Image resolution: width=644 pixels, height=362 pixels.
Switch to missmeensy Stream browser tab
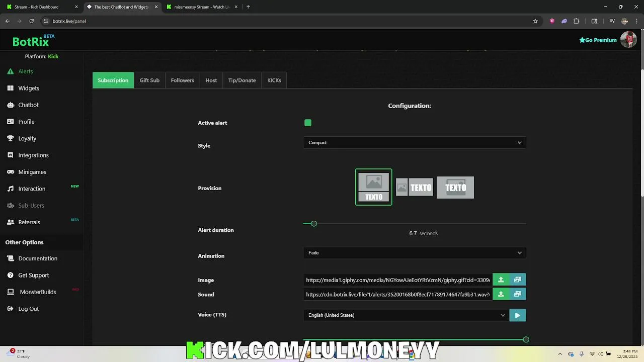coord(201,7)
